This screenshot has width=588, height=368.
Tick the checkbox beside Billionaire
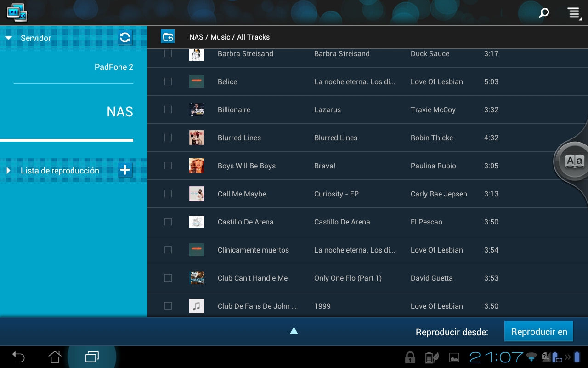168,109
